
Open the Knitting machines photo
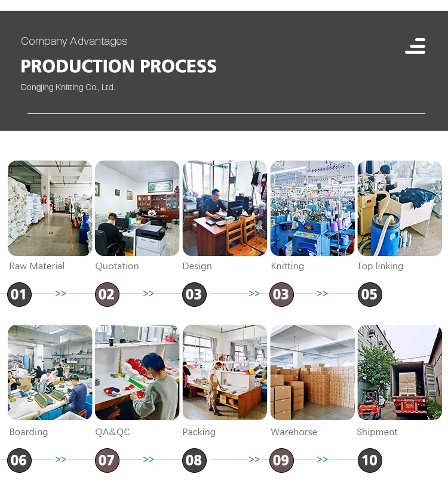pyautogui.click(x=312, y=208)
